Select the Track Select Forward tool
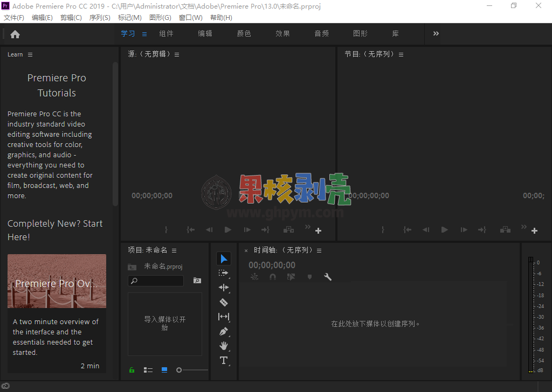552x392 pixels. (x=224, y=273)
